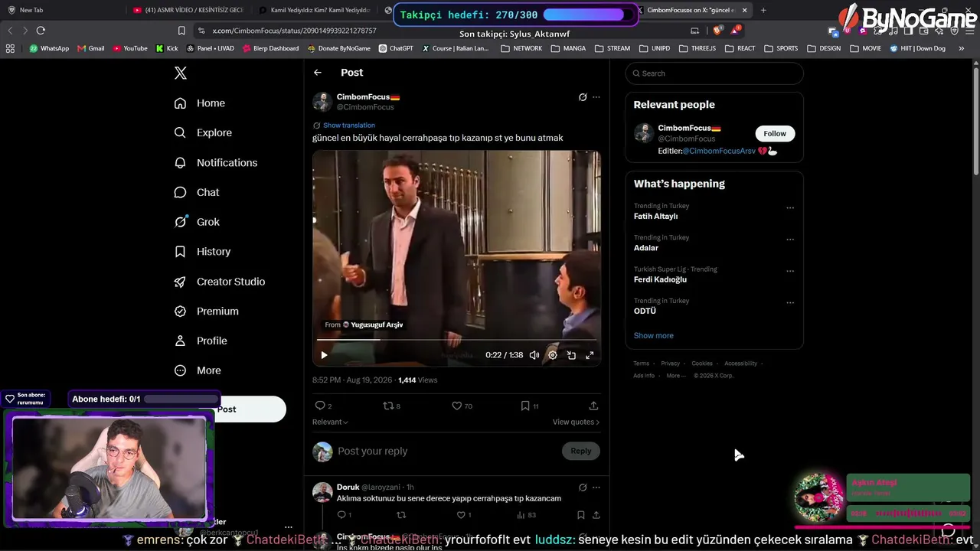Repost Doruk's comment
Image resolution: width=980 pixels, height=551 pixels.
click(x=401, y=515)
